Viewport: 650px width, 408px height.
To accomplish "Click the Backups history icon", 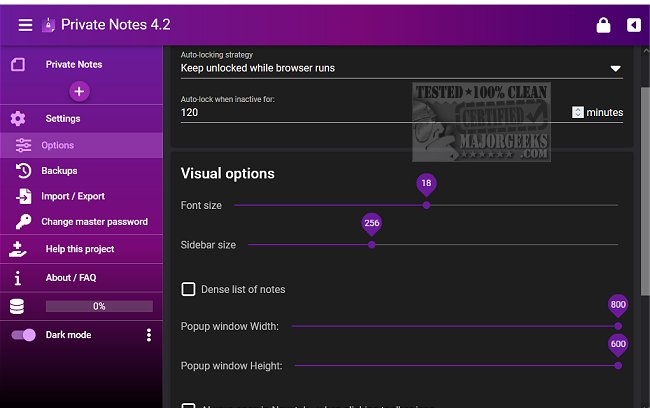I will coord(23,171).
